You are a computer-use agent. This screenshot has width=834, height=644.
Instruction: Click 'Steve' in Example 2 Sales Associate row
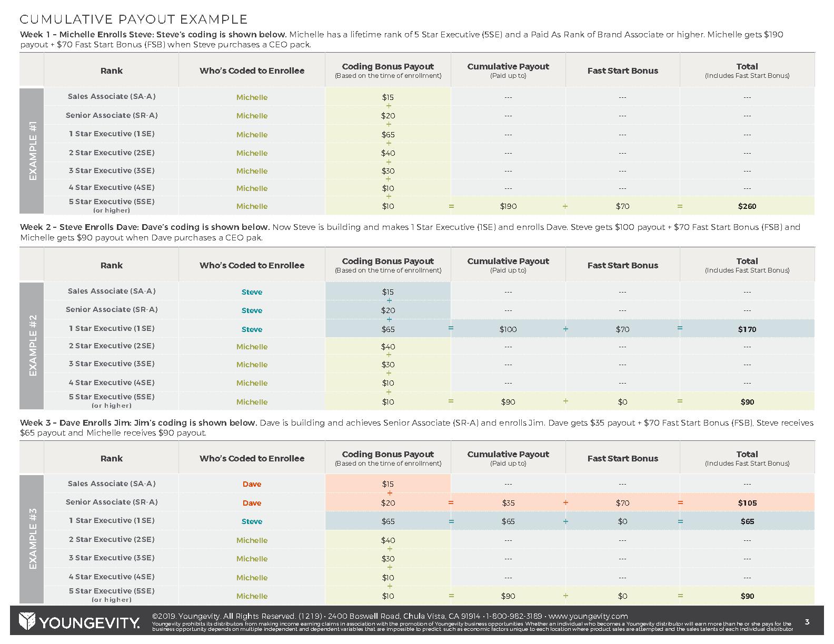pyautogui.click(x=252, y=292)
